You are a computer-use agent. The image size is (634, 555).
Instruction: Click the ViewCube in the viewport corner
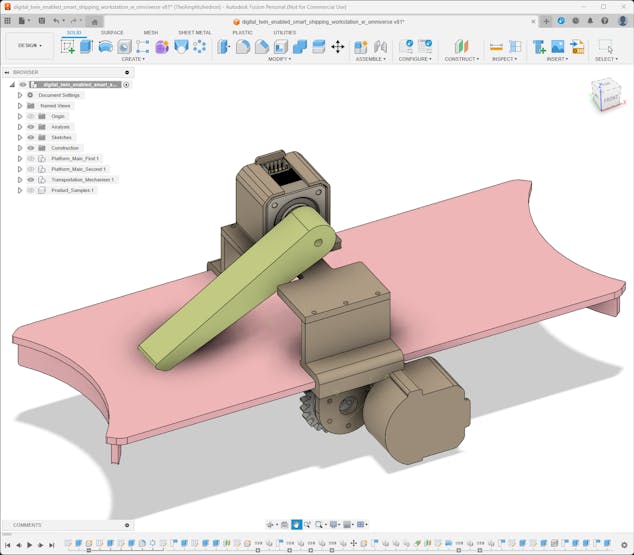click(605, 95)
